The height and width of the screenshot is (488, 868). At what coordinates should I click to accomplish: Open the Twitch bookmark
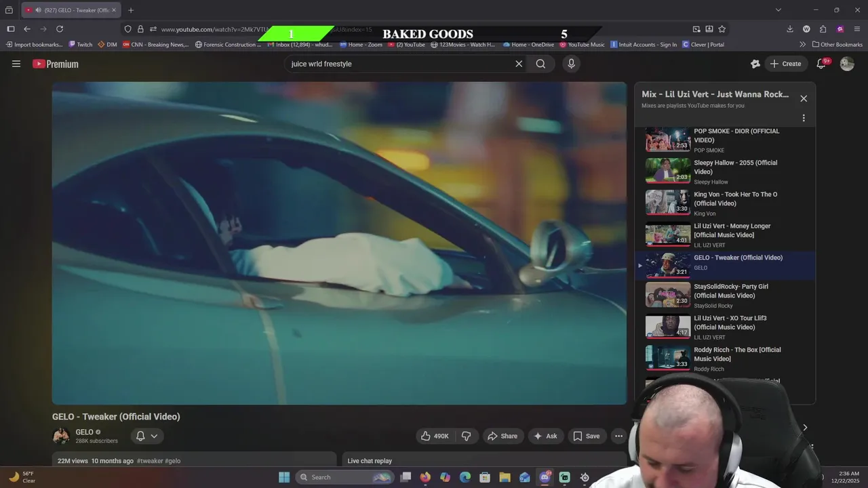[80, 45]
